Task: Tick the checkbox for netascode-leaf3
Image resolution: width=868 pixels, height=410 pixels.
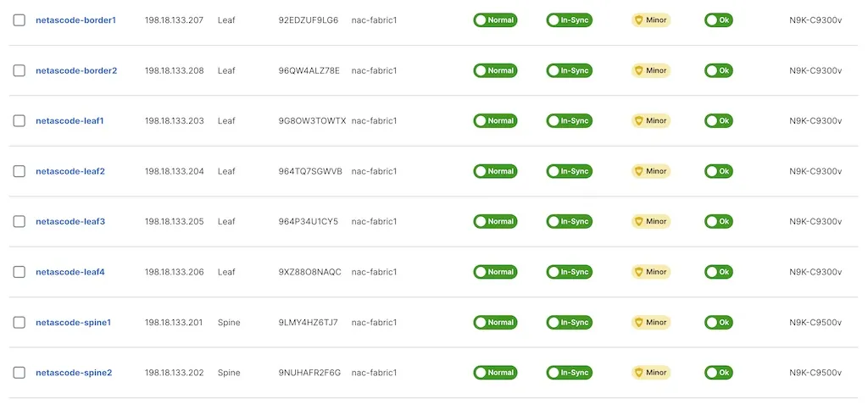Action: (x=19, y=222)
